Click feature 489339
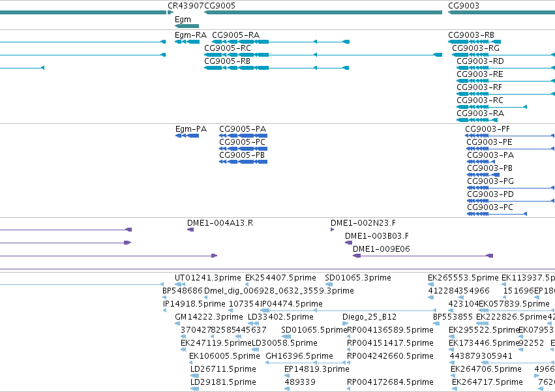555x392 pixels. tap(287, 389)
